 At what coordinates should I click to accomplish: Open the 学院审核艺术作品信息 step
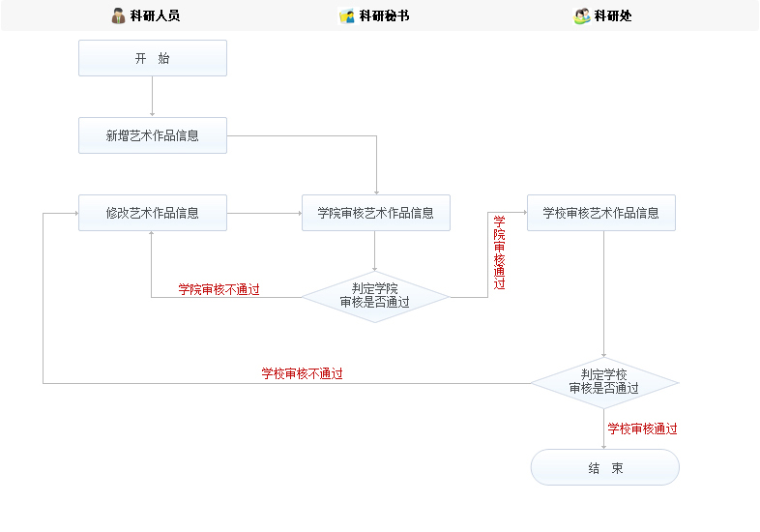(x=376, y=213)
